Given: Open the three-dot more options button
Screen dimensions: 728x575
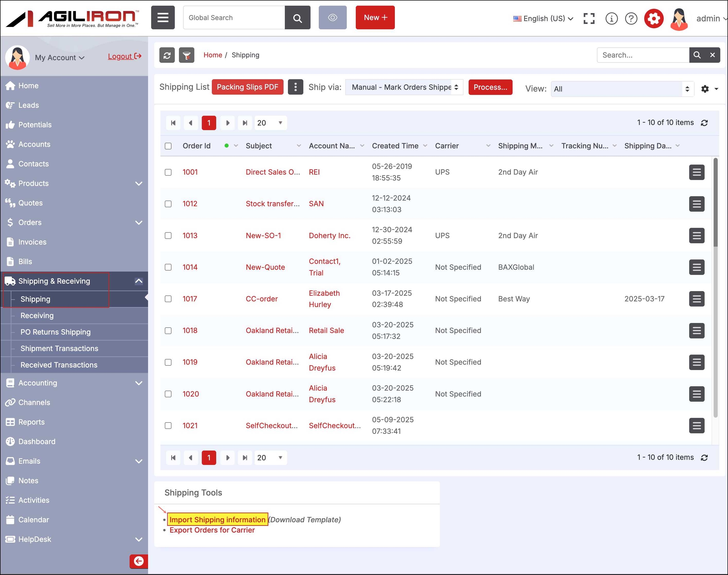Looking at the screenshot, I should tap(296, 87).
